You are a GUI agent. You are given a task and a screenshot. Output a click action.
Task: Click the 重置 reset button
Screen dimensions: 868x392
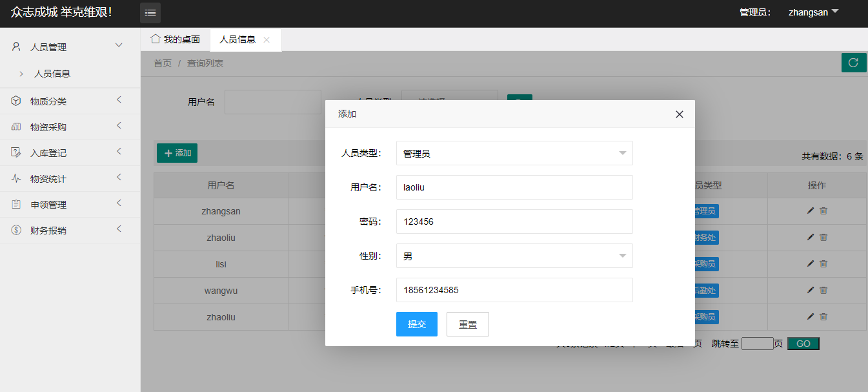468,324
